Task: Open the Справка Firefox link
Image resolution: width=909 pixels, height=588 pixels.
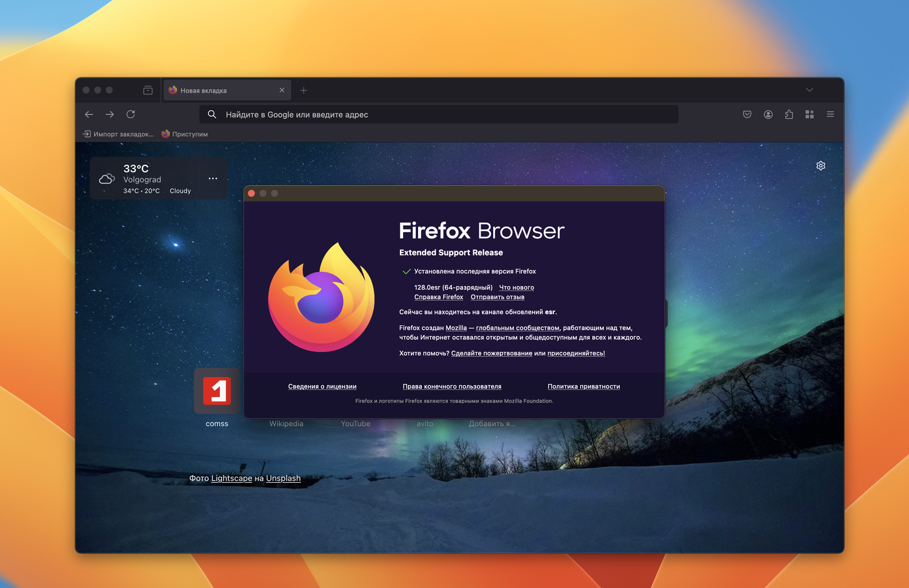Action: pyautogui.click(x=439, y=297)
